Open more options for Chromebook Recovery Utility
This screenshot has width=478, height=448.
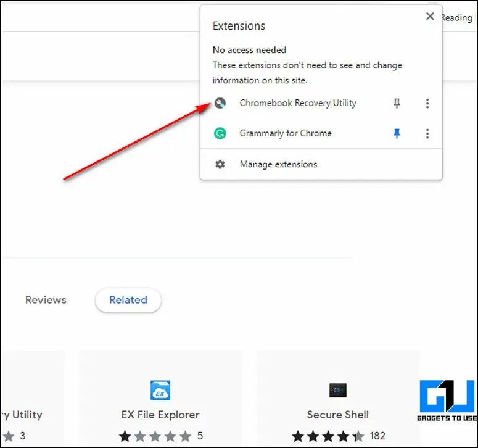tap(427, 104)
